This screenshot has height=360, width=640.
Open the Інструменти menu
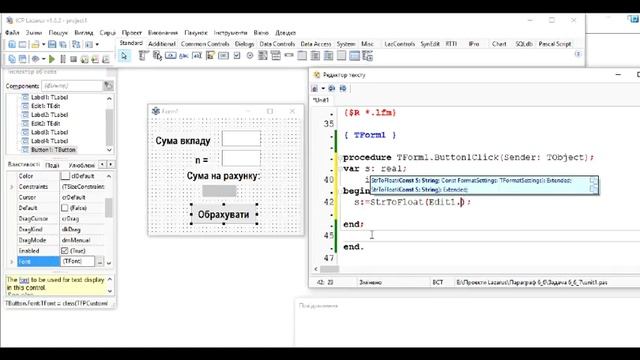point(231,33)
